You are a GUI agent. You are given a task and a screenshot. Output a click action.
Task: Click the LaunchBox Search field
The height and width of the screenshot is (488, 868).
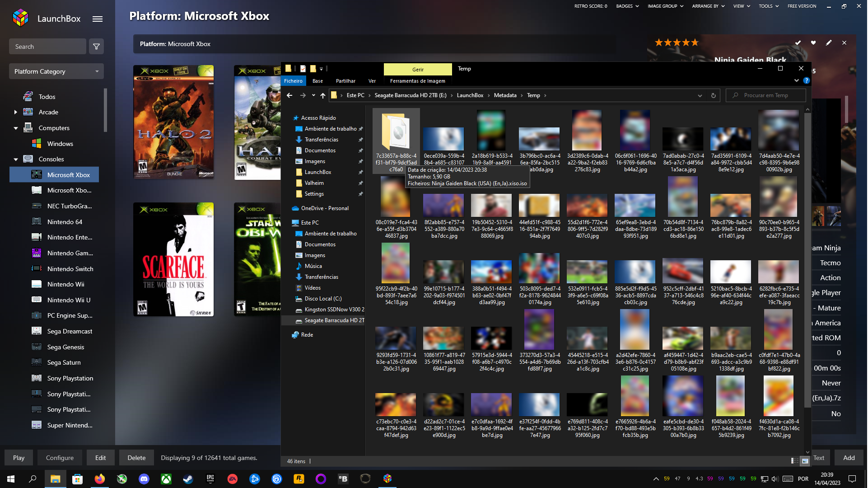coord(47,47)
